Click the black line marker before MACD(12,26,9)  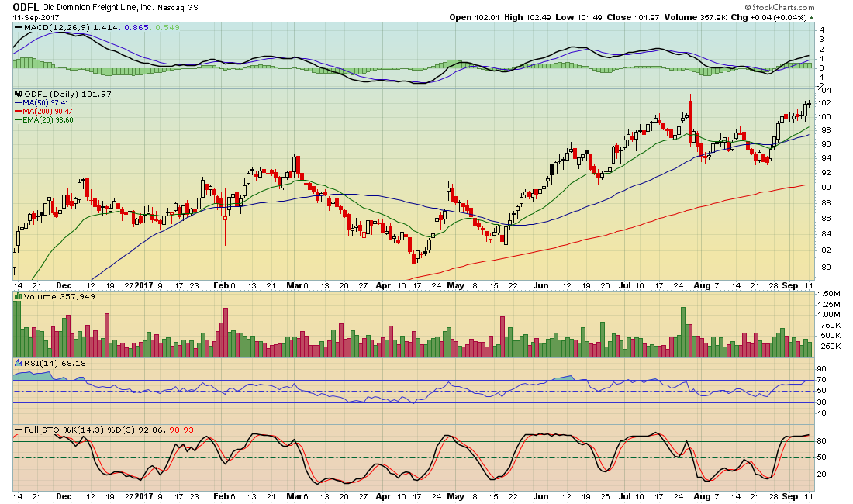(18, 27)
